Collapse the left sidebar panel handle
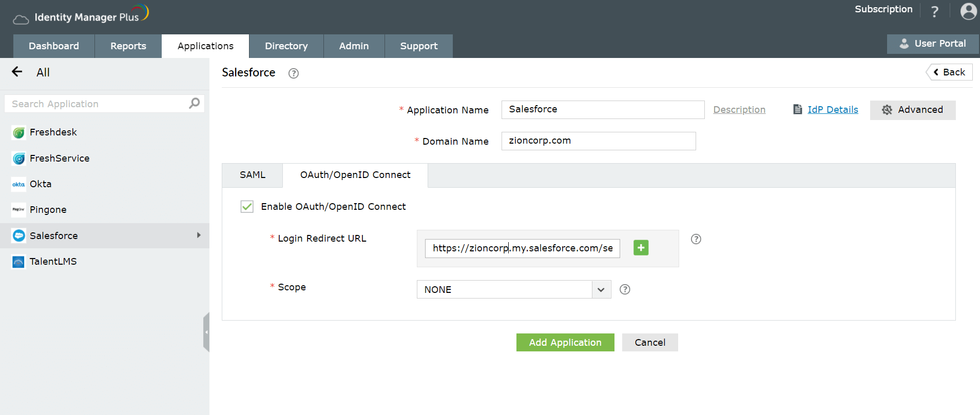Viewport: 980px width, 415px height. pos(206,332)
